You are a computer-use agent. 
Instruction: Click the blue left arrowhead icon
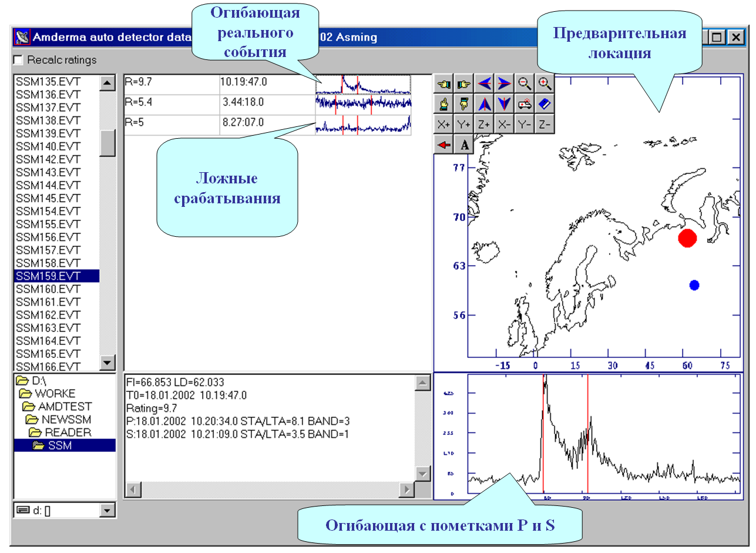click(484, 84)
